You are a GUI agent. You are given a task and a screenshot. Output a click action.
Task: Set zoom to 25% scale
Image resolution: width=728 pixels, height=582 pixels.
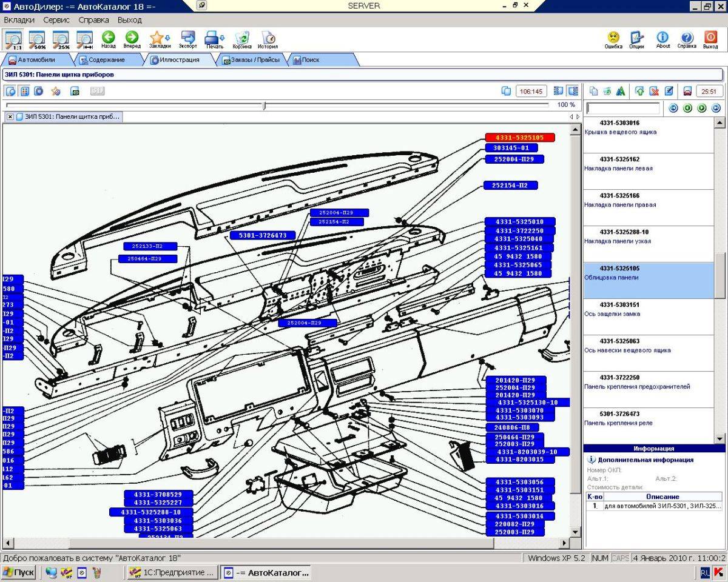coord(61,39)
